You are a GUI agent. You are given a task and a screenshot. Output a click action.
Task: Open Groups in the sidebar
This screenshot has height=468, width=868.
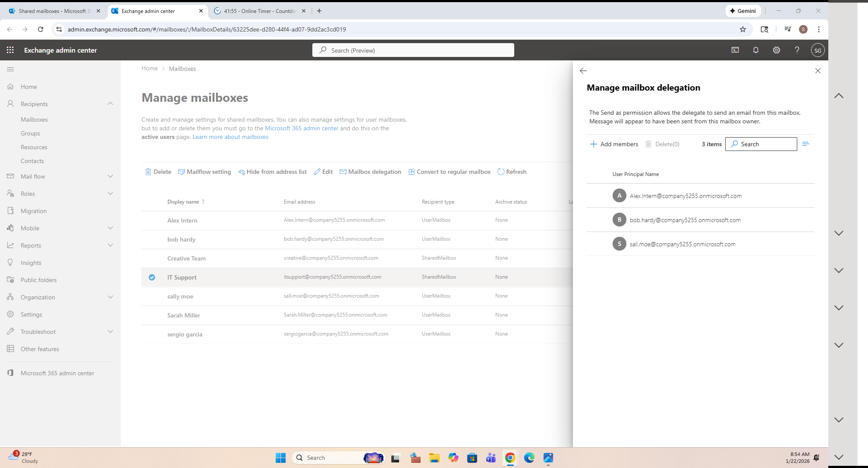(30, 133)
